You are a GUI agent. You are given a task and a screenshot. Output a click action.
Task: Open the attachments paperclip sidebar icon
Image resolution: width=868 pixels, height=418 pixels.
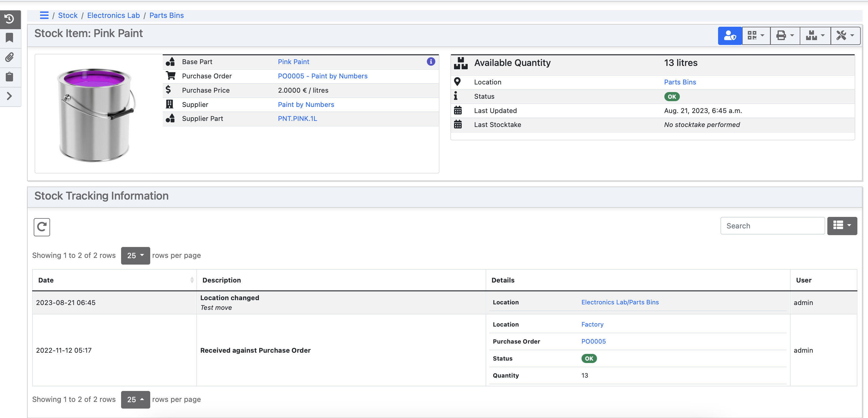[9, 57]
